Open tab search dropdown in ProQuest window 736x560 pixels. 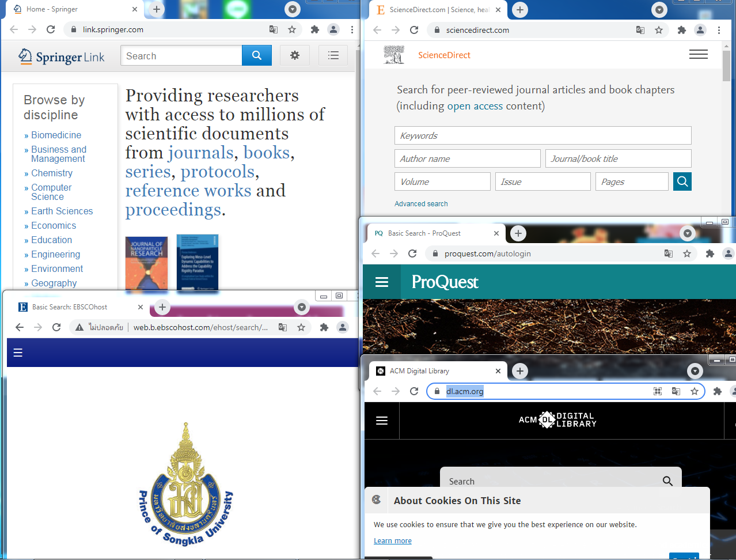pyautogui.click(x=688, y=233)
